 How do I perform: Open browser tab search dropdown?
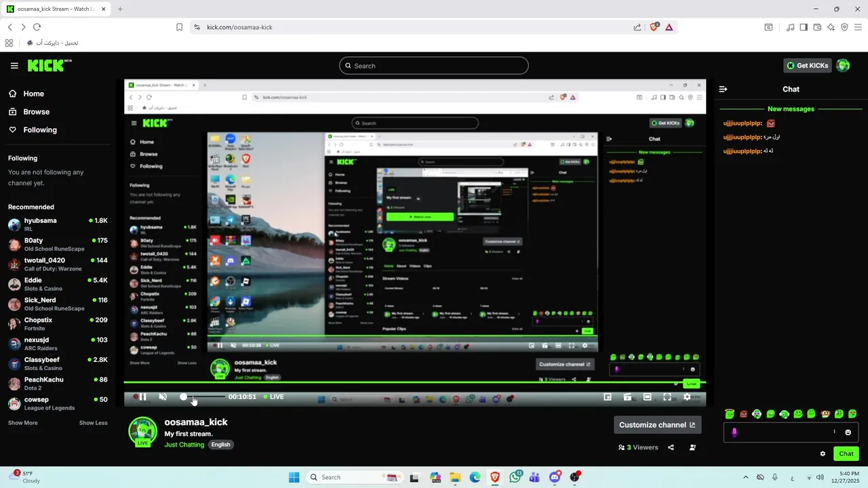(x=768, y=27)
